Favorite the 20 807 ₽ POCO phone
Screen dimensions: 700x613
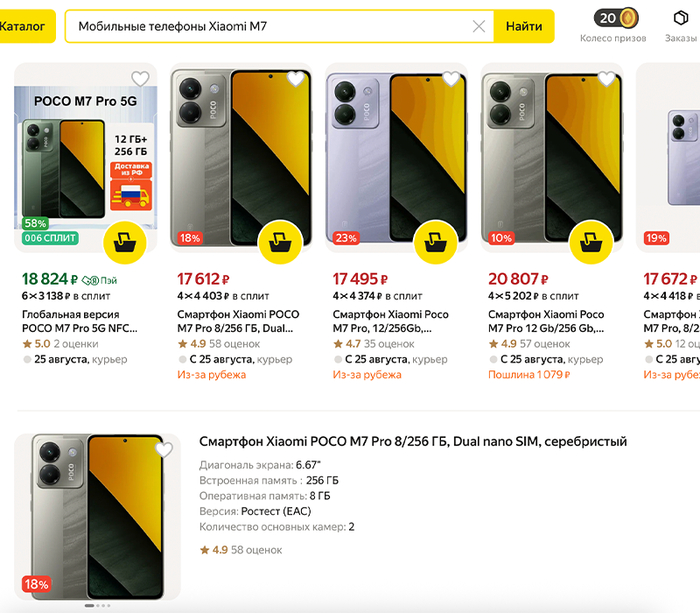click(606, 79)
